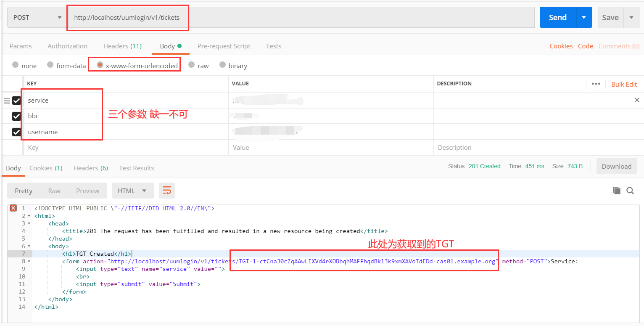Select the raw body radio button
The height and width of the screenshot is (326, 644).
tap(191, 65)
